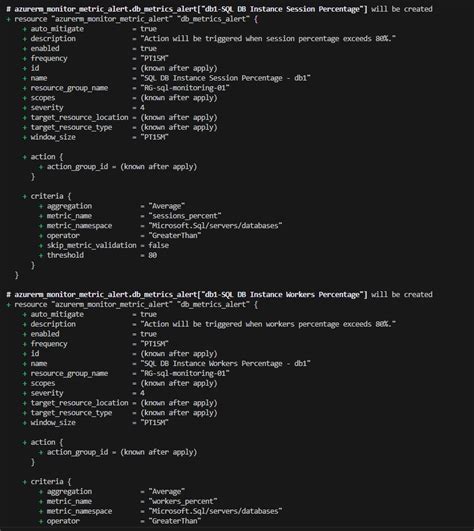Click the first "Microsoft.Sql/servers/databases" namespace value
Screen dimensions: 474x531
(x=215, y=226)
